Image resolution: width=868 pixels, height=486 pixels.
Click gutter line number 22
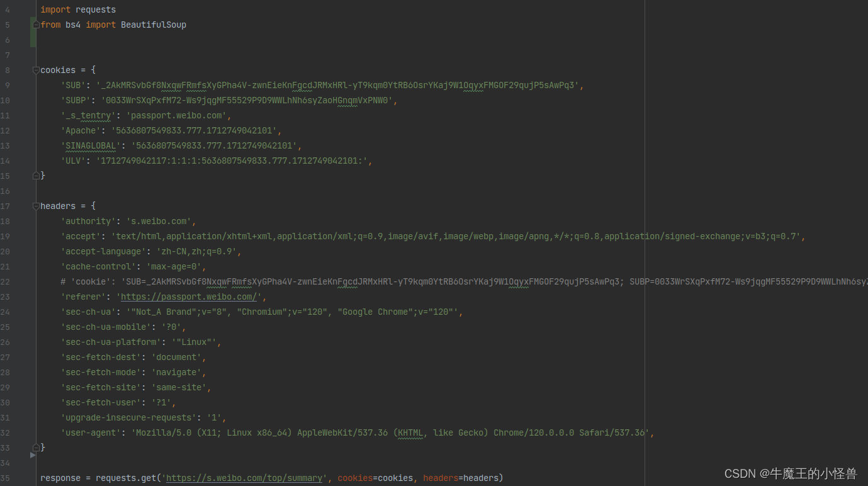(x=6, y=281)
